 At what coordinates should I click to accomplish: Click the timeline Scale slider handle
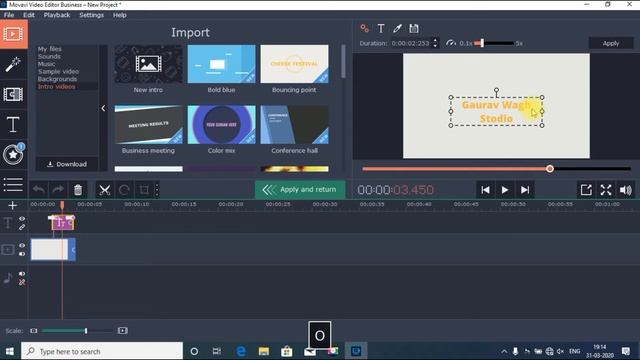click(x=86, y=331)
